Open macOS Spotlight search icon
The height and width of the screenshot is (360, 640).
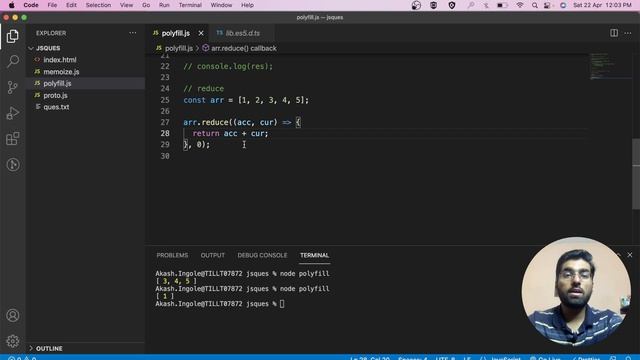(534, 5)
